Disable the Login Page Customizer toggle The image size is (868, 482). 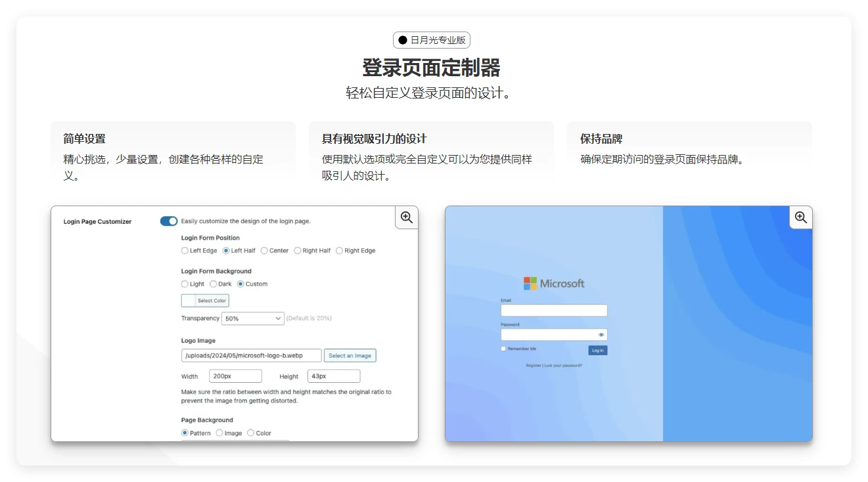[x=168, y=221]
